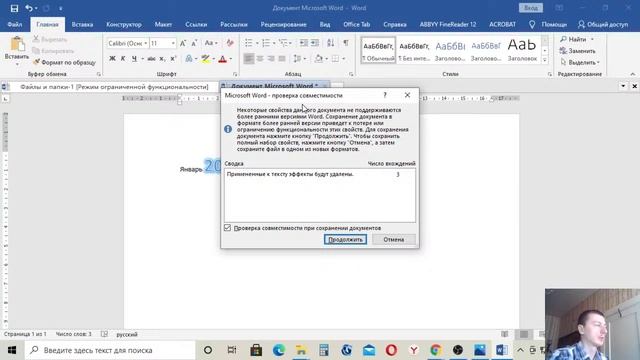Select the Обычный style
640x360 pixels.
pos(378,51)
